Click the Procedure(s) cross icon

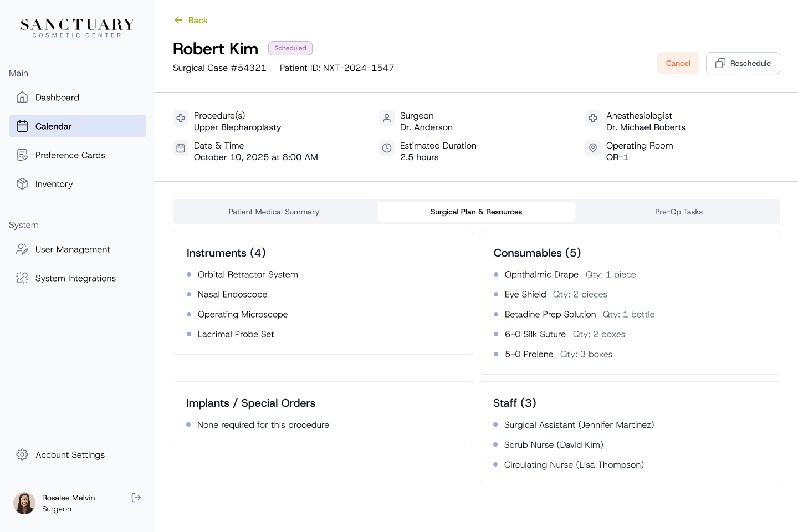click(181, 118)
